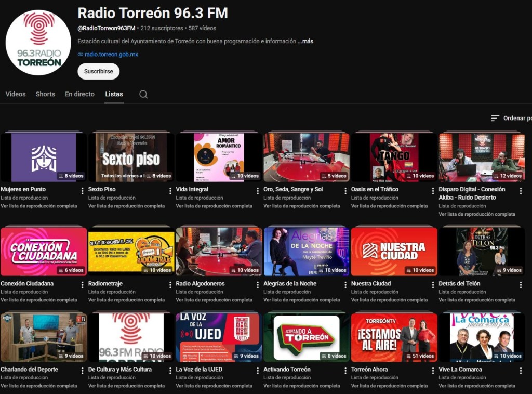View full playlist for Torreón Ahora
This screenshot has width=532, height=394.
pos(389,386)
